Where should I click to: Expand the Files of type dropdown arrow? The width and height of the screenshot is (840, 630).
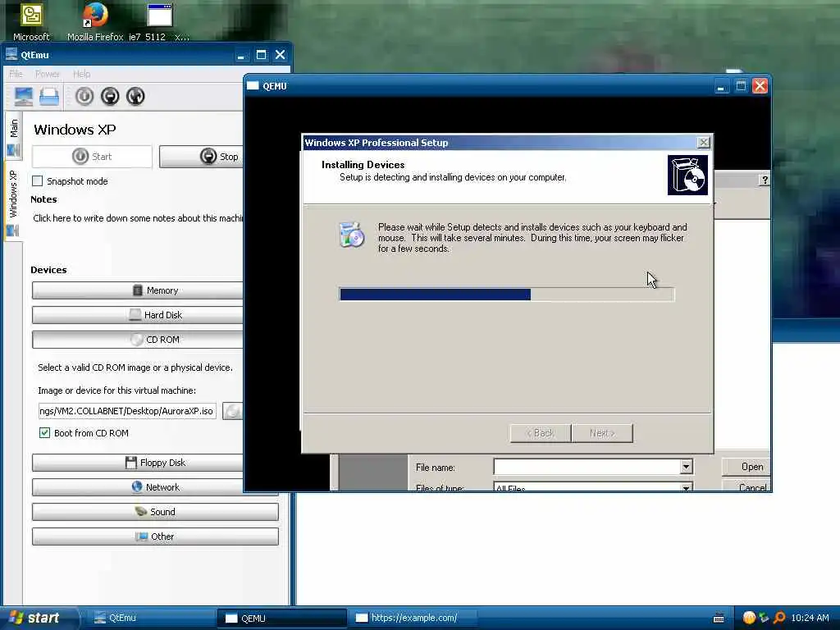click(687, 487)
